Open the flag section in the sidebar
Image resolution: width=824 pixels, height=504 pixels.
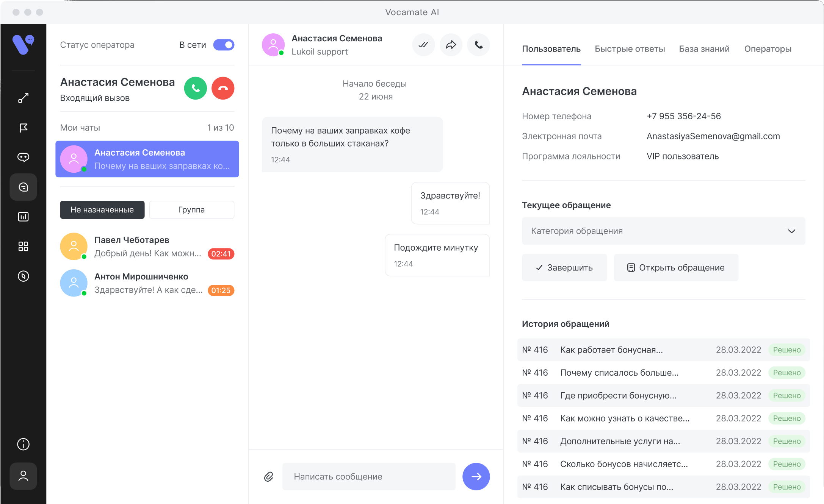click(x=23, y=128)
